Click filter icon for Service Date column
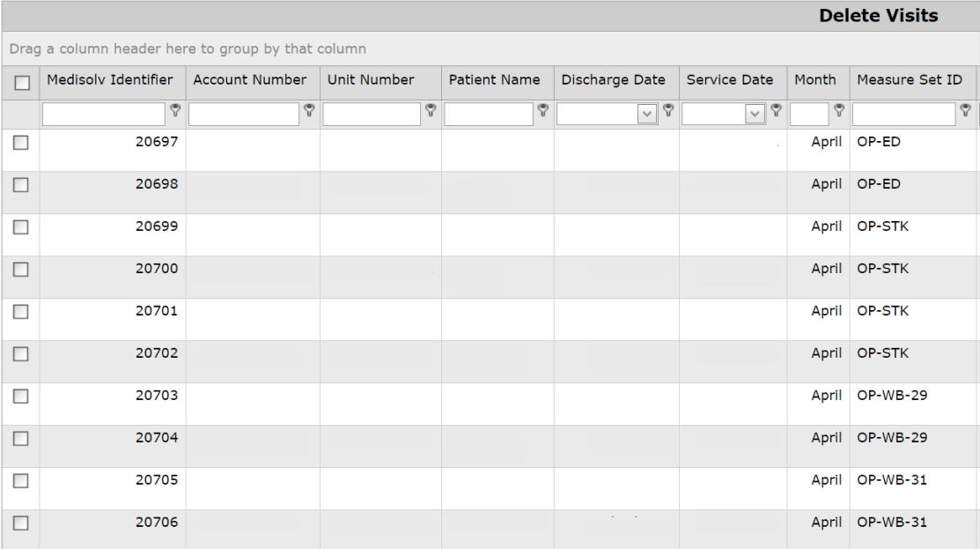The height and width of the screenshot is (549, 980). pyautogui.click(x=777, y=110)
